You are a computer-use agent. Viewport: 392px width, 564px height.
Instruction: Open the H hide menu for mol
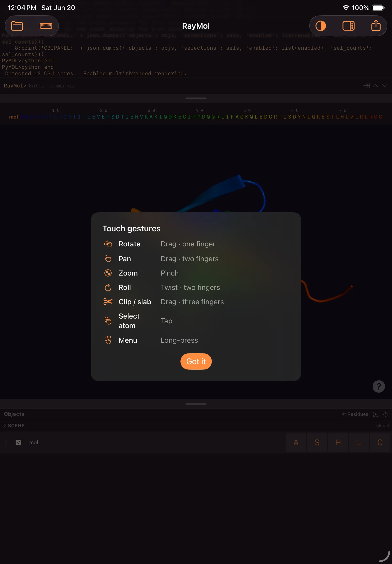coord(338,442)
